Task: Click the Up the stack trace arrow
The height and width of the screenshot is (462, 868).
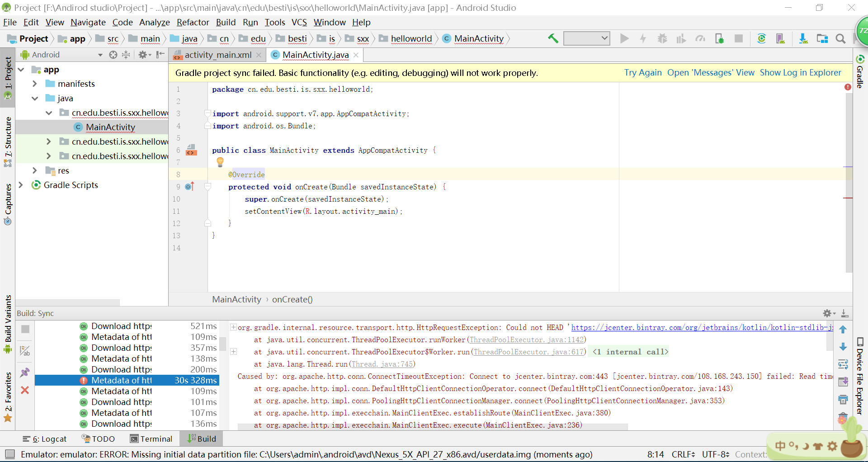Action: [843, 330]
